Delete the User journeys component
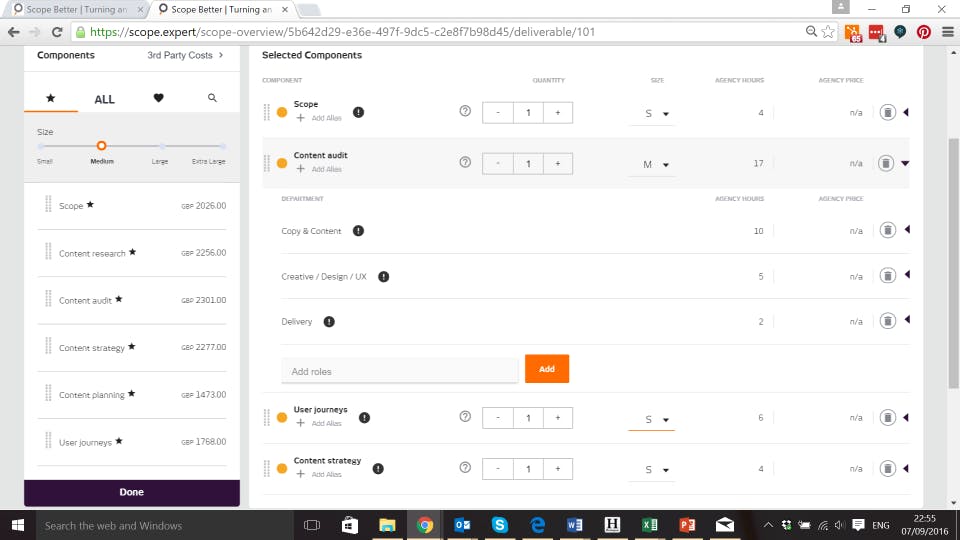Image resolution: width=960 pixels, height=540 pixels. point(887,418)
